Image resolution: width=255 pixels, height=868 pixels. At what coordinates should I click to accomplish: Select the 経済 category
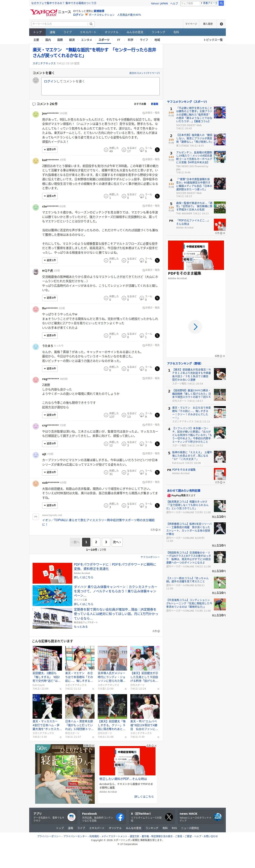72,40
